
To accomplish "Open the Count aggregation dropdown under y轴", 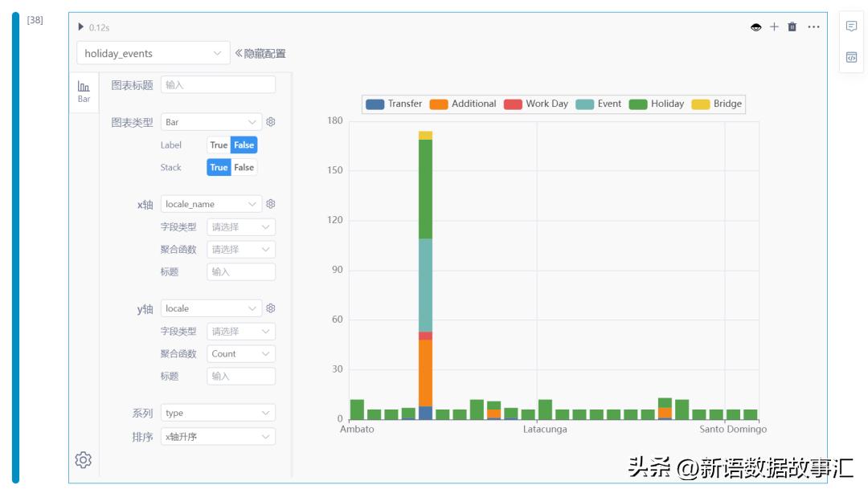I will (x=241, y=353).
